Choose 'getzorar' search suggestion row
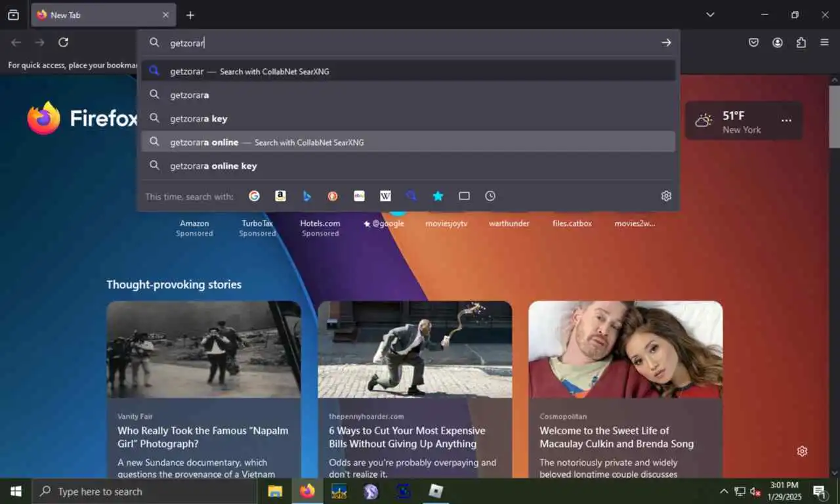This screenshot has width=840, height=504. click(x=408, y=71)
